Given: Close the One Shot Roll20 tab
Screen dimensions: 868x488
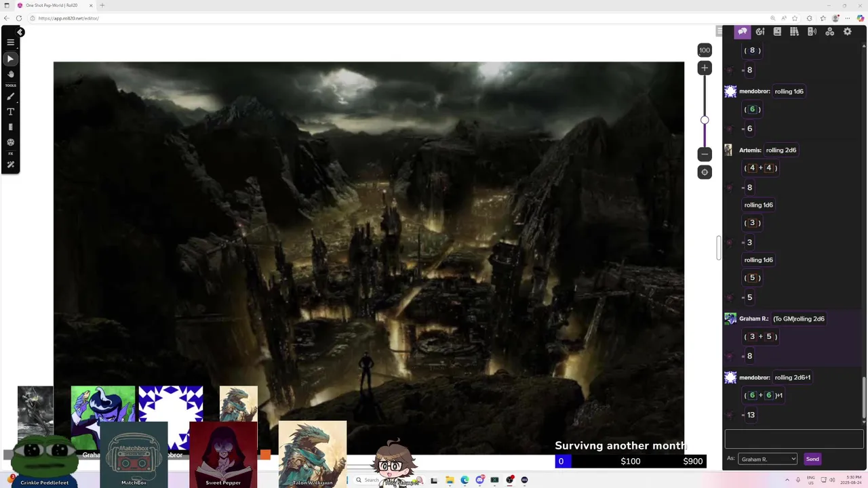Looking at the screenshot, I should tap(91, 5).
